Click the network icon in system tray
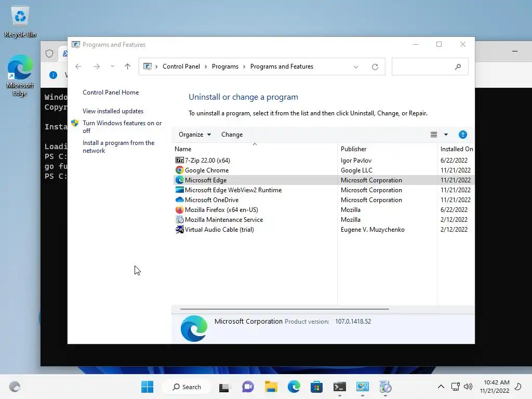This screenshot has width=532, height=399. 455,387
